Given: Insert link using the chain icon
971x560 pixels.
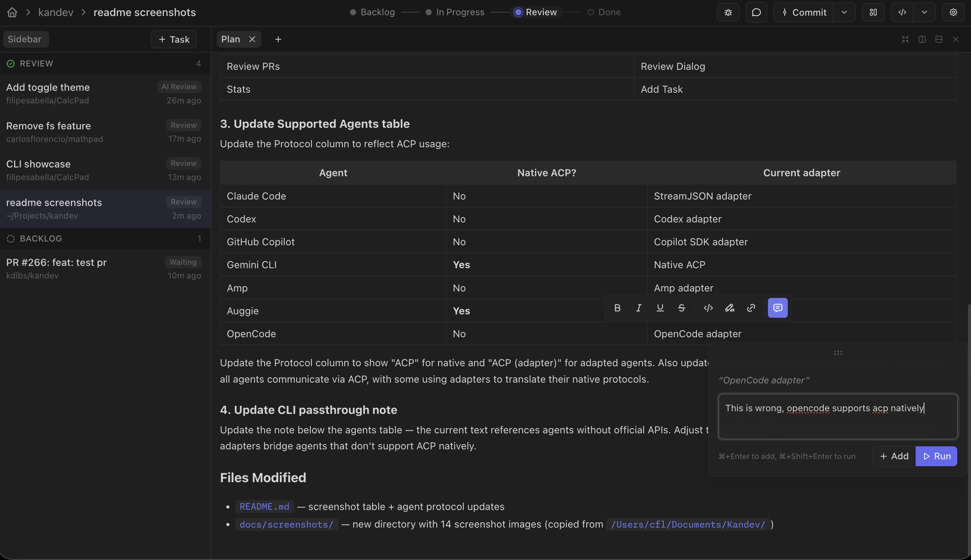Looking at the screenshot, I should click(750, 308).
